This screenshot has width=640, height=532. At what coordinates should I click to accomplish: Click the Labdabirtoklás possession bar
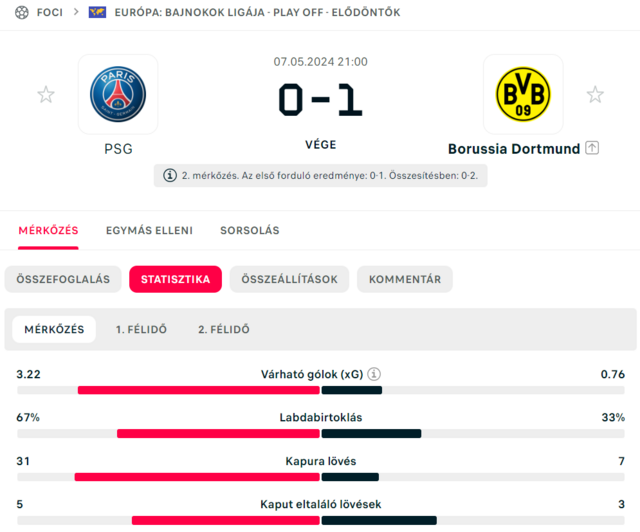coord(320,434)
